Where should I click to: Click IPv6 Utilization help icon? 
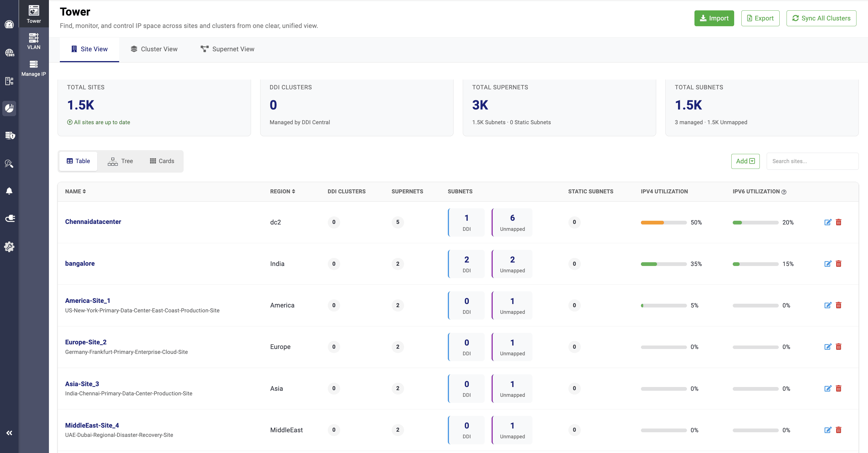pyautogui.click(x=784, y=192)
